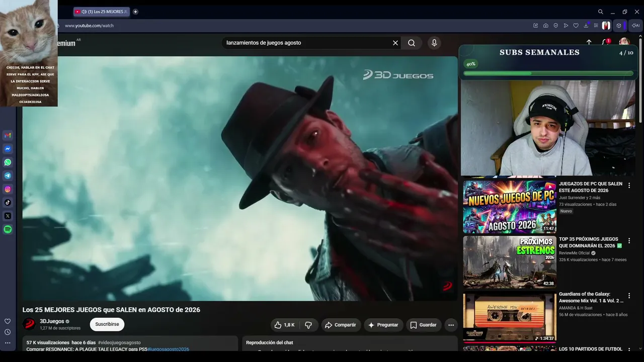Image resolution: width=644 pixels, height=362 pixels.
Task: Click the Compartir share button
Action: [x=341, y=325]
